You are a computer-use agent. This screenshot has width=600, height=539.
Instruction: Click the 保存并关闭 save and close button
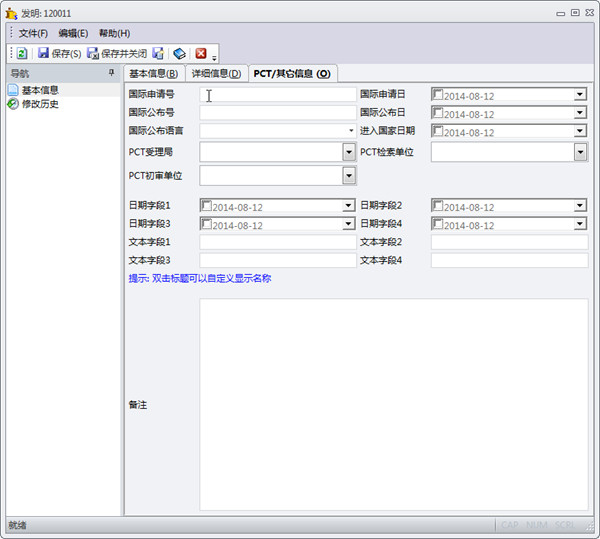tap(117, 53)
